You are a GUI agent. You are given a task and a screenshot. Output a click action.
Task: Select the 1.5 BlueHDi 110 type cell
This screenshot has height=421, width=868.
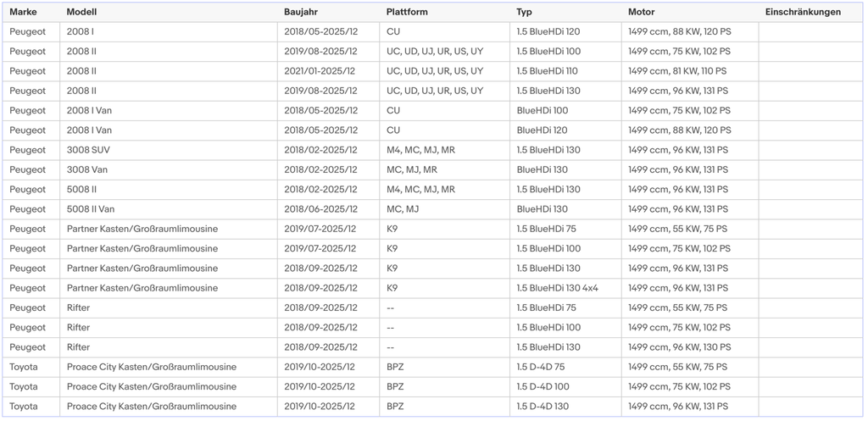coord(565,71)
